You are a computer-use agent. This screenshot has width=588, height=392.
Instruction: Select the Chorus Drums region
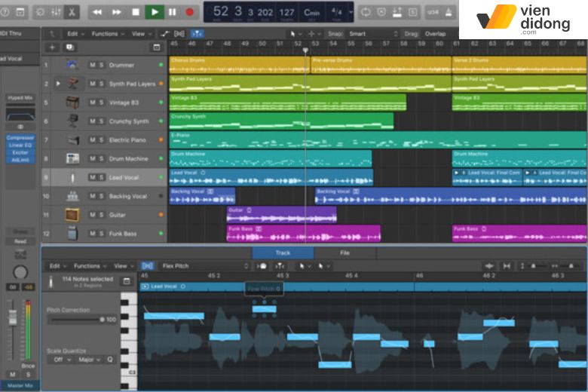pos(239,65)
